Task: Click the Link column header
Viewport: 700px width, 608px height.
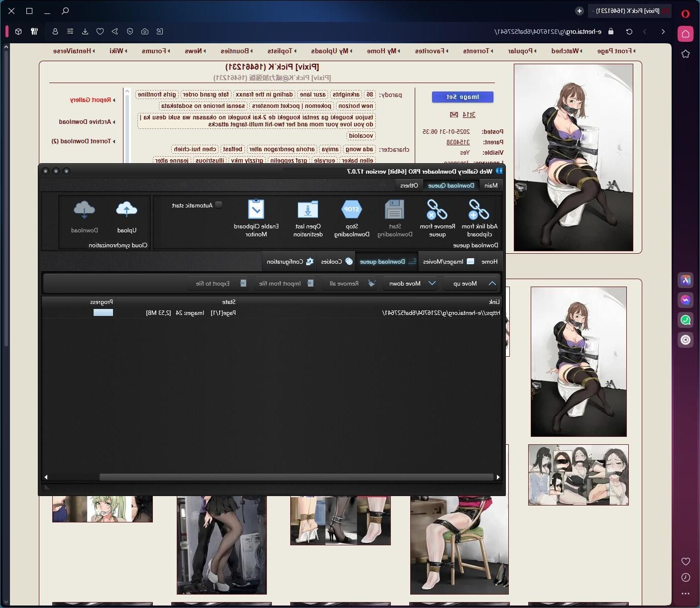Action: (x=369, y=302)
